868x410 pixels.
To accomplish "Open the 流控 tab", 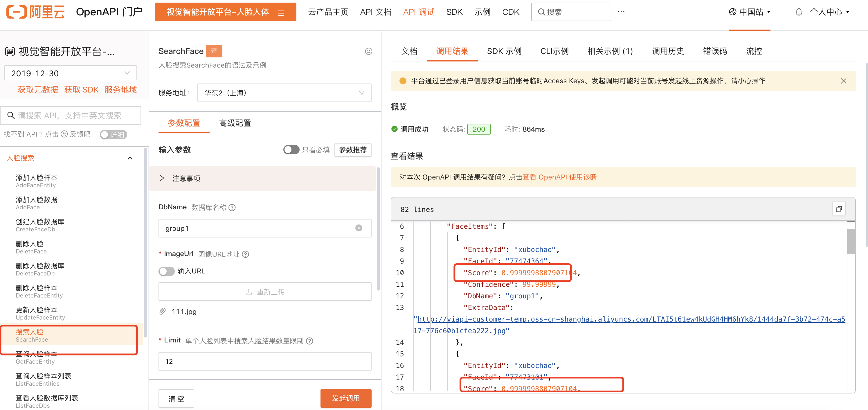I will point(753,51).
